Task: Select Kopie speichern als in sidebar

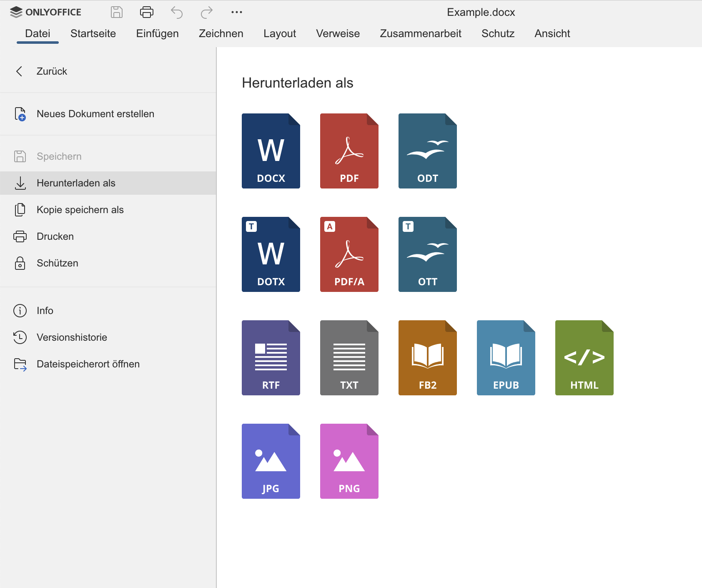Action: (x=80, y=210)
